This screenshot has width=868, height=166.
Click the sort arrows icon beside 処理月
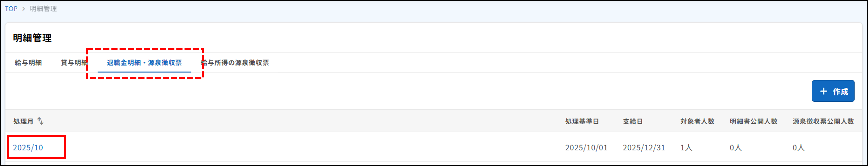coord(40,121)
